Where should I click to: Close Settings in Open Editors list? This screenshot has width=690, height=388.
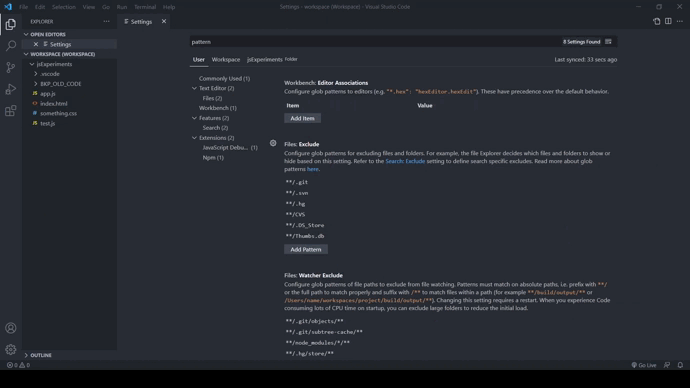pos(36,44)
